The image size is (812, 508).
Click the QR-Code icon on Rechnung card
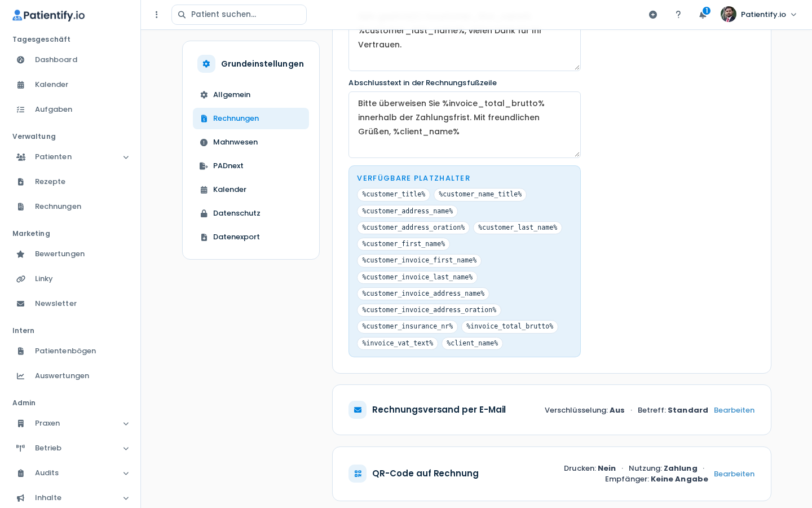pos(358,474)
